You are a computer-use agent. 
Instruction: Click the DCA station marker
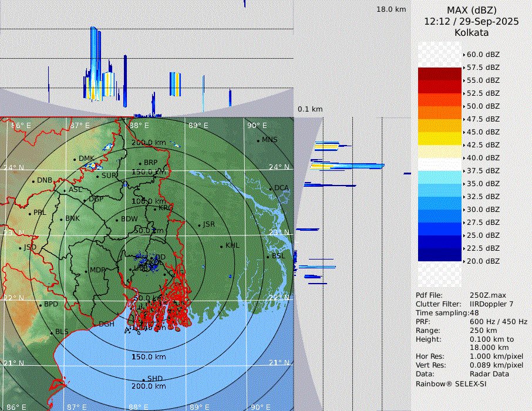pyautogui.click(x=271, y=188)
